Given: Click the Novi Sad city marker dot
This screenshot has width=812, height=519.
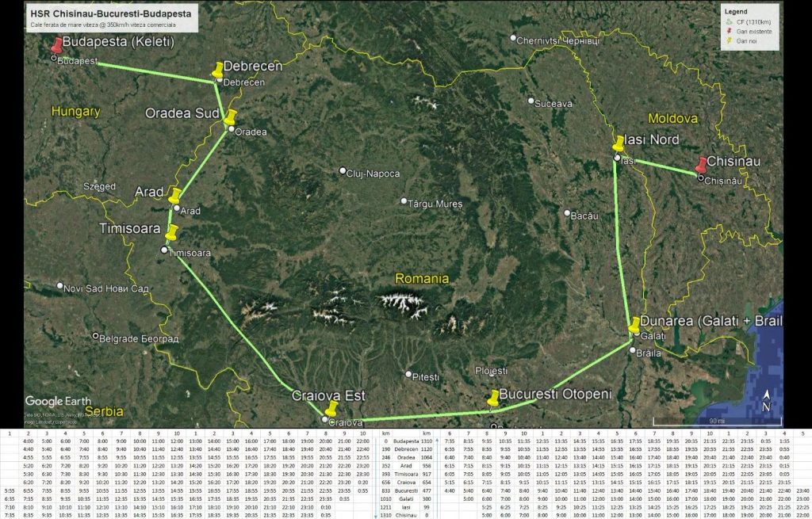Looking at the screenshot, I should (59, 285).
